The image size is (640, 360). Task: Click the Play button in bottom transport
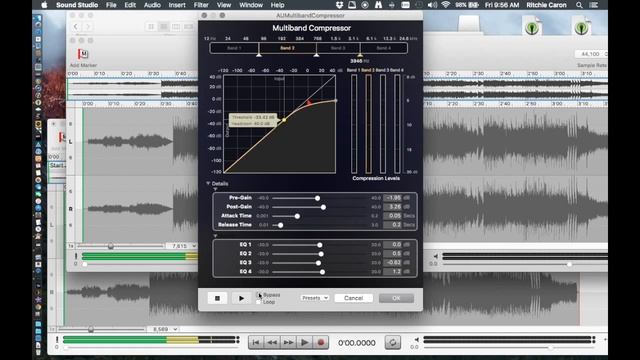(304, 342)
